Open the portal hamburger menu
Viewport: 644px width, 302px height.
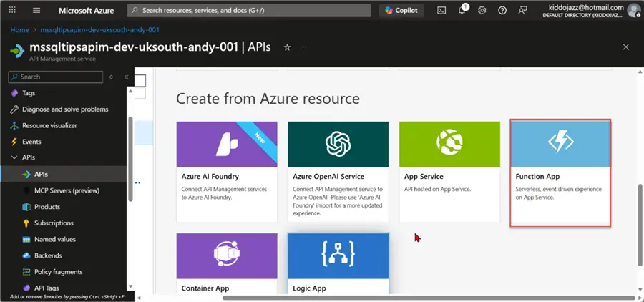pos(36,11)
